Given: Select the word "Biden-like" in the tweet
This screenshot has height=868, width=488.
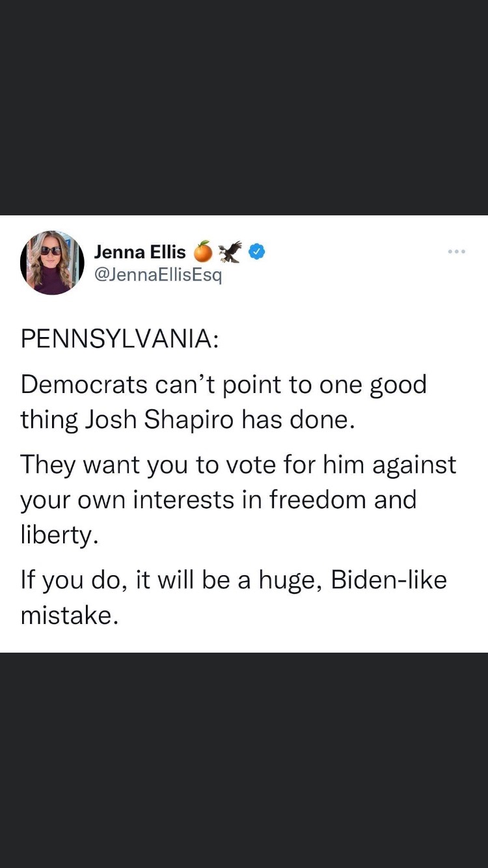Looking at the screenshot, I should [x=388, y=580].
